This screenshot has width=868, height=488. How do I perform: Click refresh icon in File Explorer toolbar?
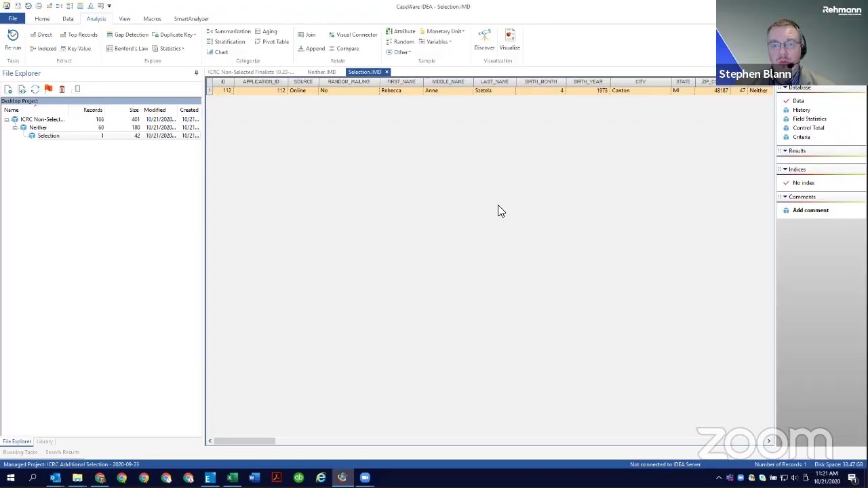point(35,89)
